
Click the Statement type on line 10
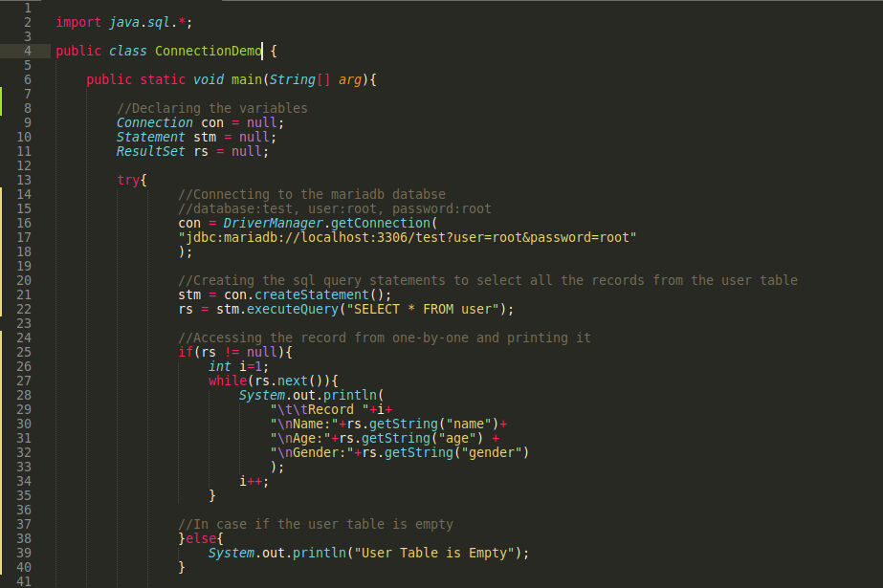(150, 138)
